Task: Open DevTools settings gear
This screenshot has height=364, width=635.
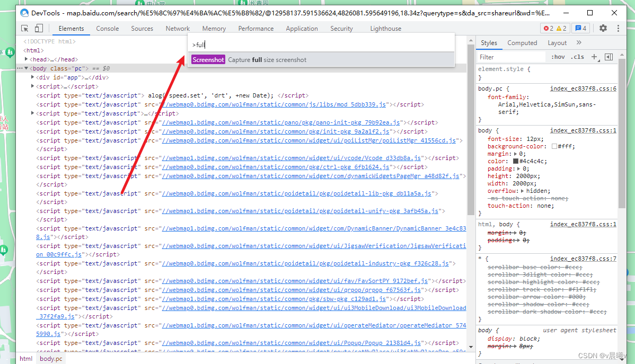Action: [603, 28]
